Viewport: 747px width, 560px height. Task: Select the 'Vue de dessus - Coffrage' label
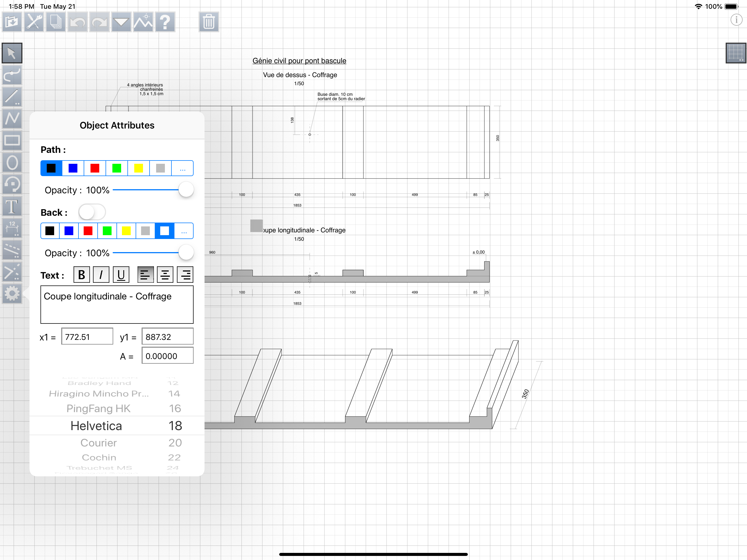300,75
